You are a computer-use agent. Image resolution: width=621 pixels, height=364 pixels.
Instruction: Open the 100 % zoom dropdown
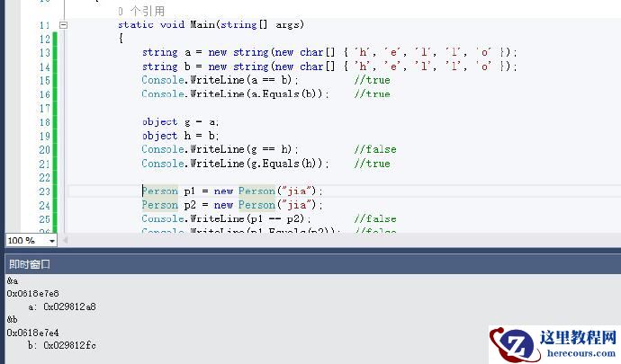(x=51, y=241)
